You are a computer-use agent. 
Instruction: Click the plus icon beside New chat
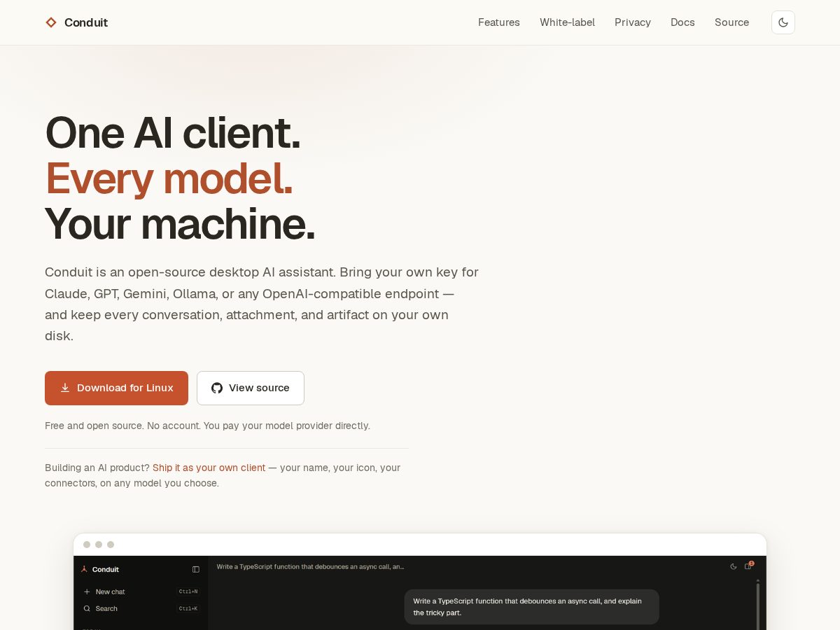pyautogui.click(x=87, y=591)
